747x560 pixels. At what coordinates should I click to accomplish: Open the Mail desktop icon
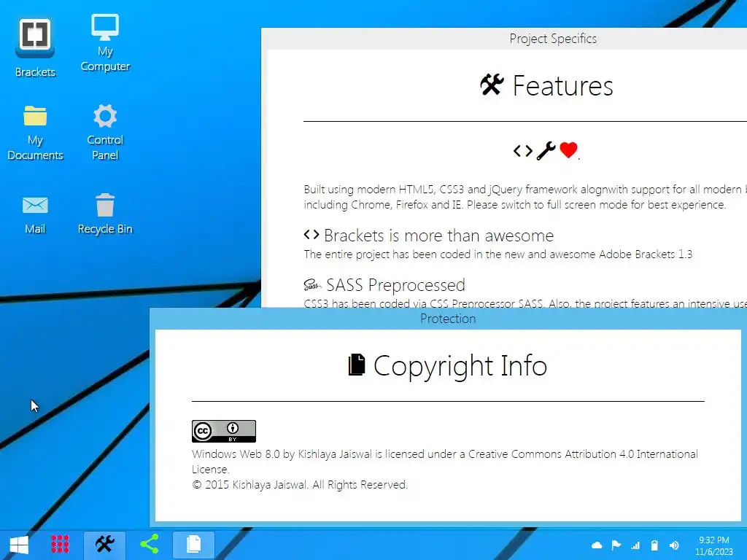click(x=35, y=215)
